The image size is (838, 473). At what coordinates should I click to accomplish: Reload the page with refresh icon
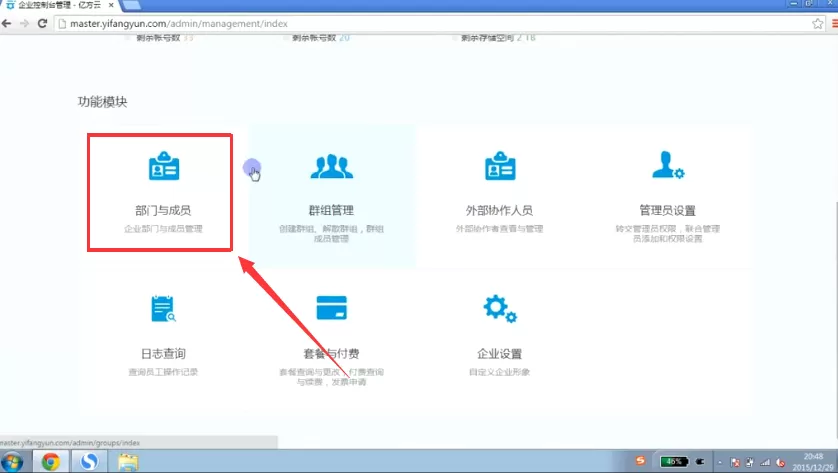(x=42, y=24)
